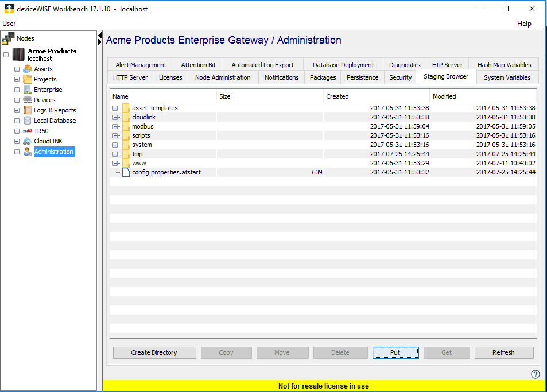This screenshot has width=547, height=392.
Task: Click the Assets cube icon in tree
Action: pos(28,69)
